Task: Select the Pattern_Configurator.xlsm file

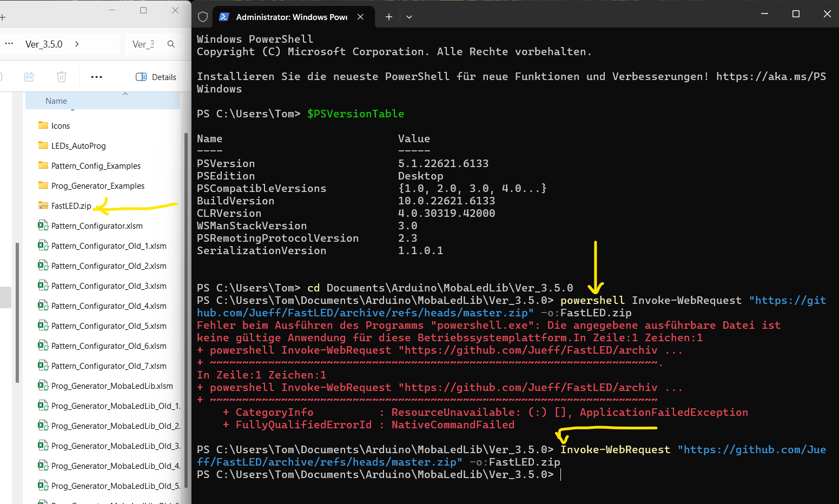Action: coord(97,226)
